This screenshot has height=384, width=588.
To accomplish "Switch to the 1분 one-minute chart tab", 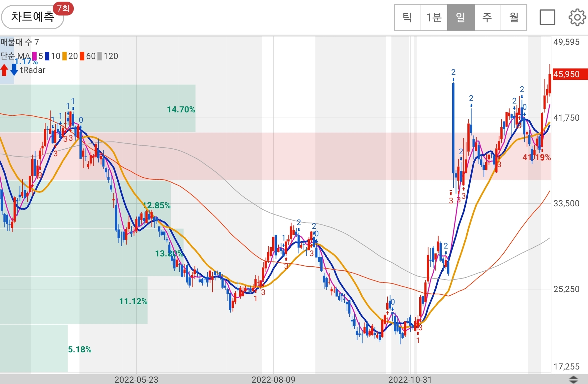I will 434,17.
